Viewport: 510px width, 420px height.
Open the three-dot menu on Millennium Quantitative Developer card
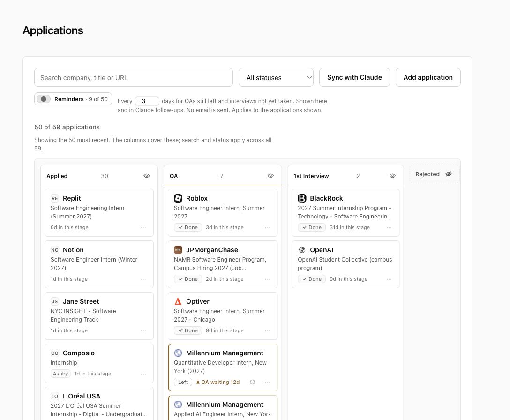coord(267,382)
